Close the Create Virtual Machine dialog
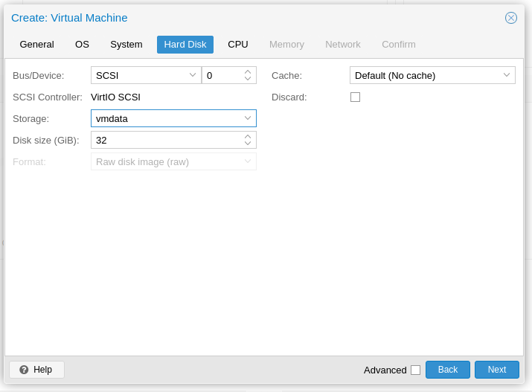This screenshot has height=392, width=532. 510,18
